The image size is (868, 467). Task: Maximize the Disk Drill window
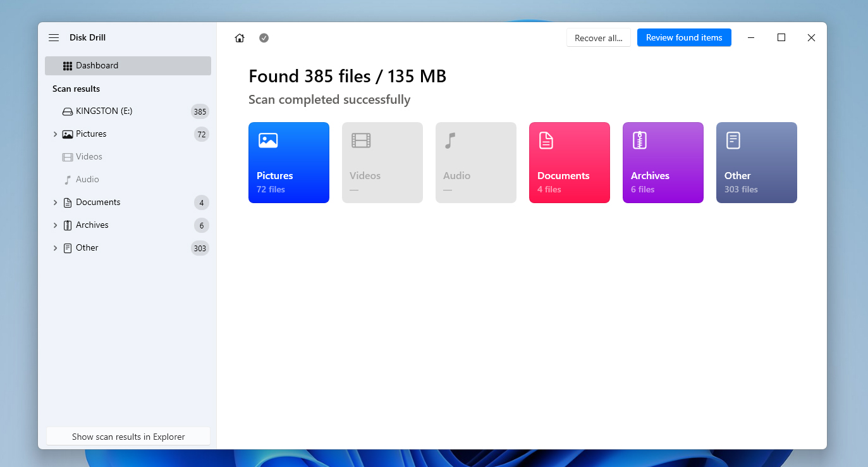point(781,38)
